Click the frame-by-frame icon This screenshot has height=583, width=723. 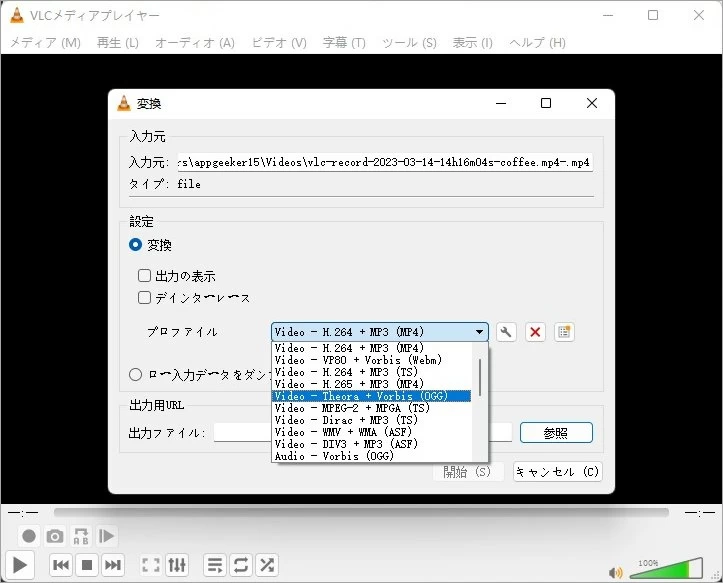(107, 536)
